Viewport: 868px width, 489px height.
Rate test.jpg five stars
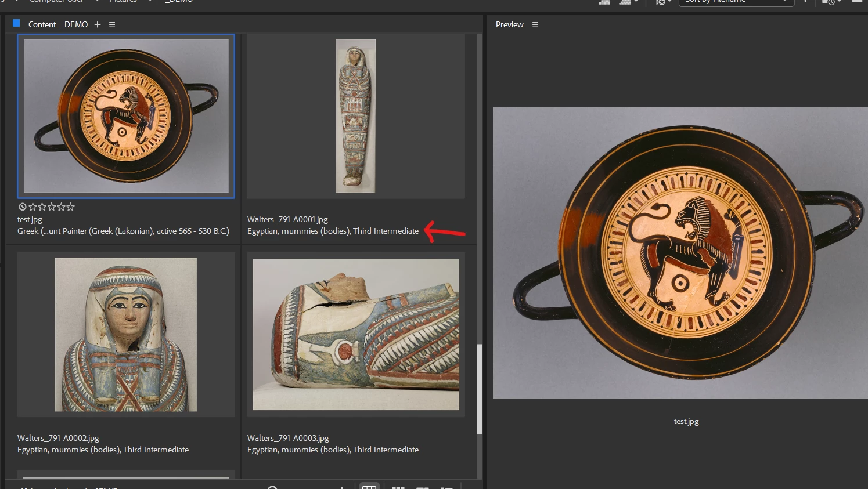point(70,207)
